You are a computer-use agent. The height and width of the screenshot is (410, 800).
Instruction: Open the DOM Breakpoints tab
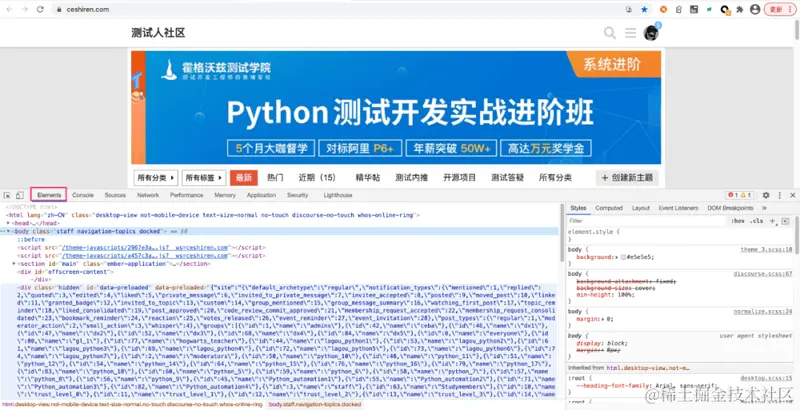[730, 208]
